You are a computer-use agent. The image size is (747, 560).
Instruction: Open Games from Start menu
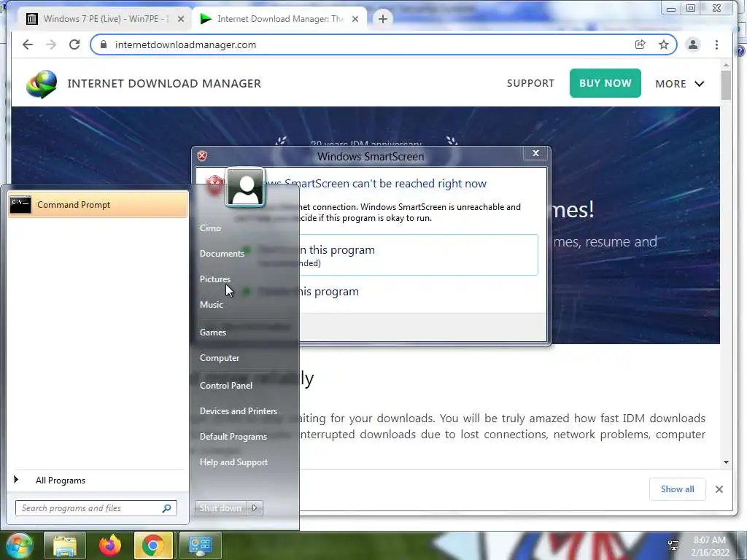pyautogui.click(x=213, y=332)
